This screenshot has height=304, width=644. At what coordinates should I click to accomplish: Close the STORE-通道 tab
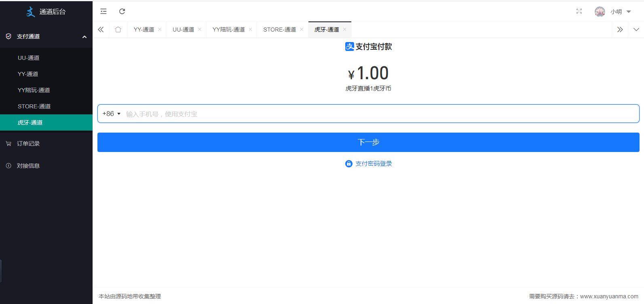pyautogui.click(x=302, y=30)
